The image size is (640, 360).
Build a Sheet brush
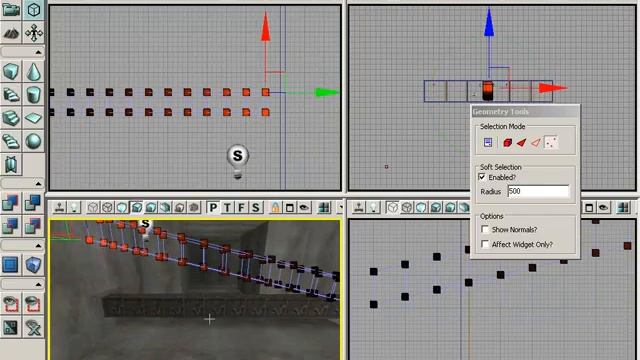pos(33,118)
